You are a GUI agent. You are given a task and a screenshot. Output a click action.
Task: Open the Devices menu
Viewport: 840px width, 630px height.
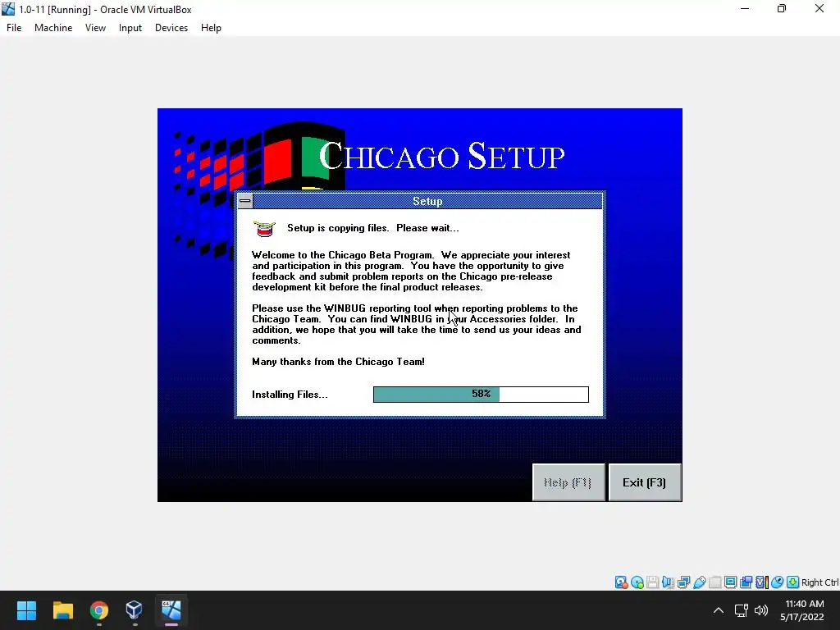tap(171, 28)
